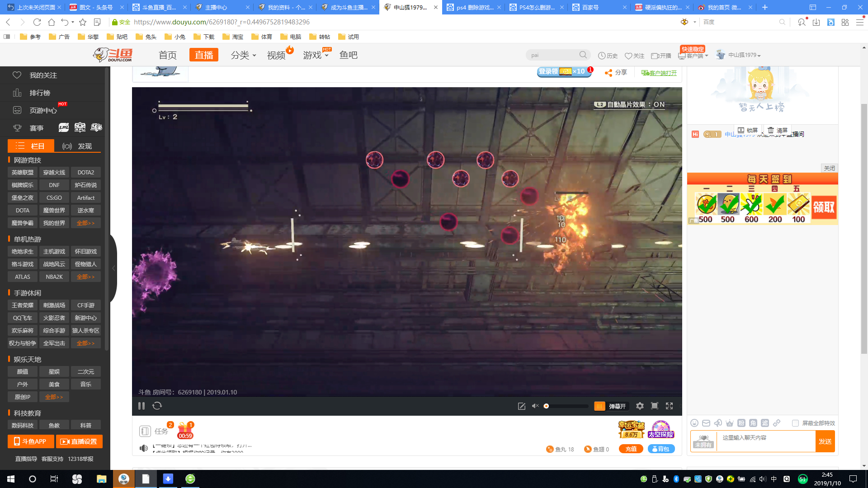Switch to the 发现 sidebar tab

[77, 146]
